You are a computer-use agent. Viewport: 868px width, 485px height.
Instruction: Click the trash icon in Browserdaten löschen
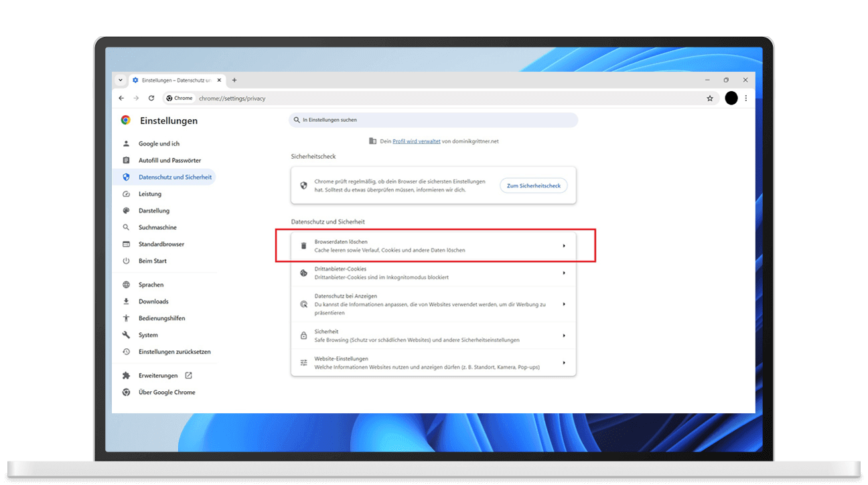303,246
